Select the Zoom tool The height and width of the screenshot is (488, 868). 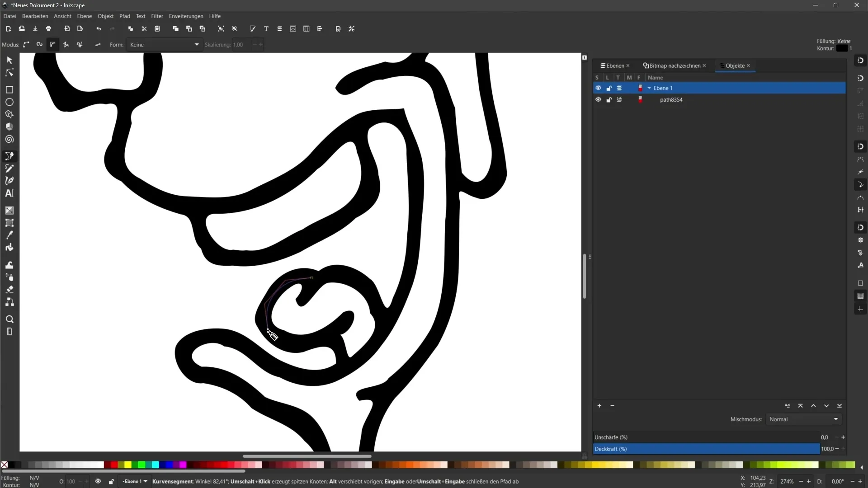[9, 319]
